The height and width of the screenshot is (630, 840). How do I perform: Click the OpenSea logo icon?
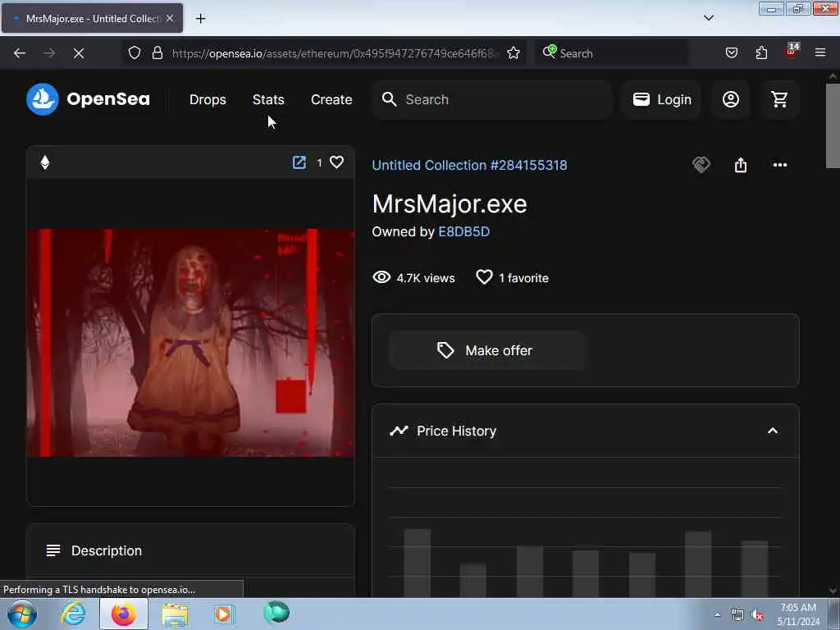click(x=43, y=99)
